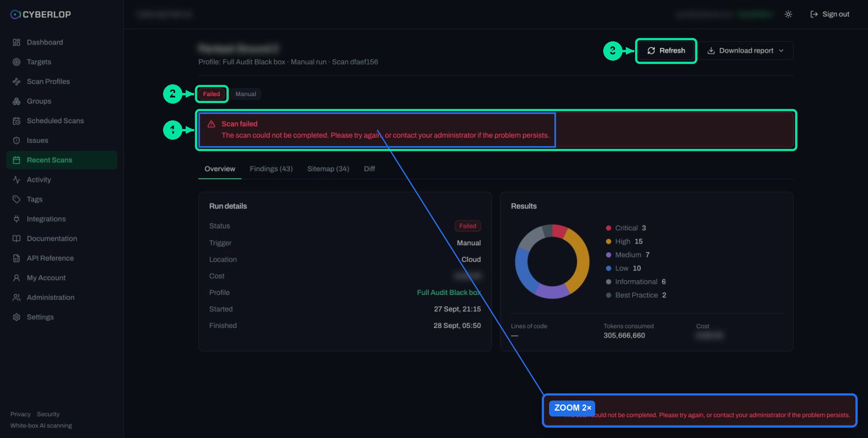Viewport: 868px width, 438px height.
Task: Open the Security footer link
Action: (x=48, y=414)
